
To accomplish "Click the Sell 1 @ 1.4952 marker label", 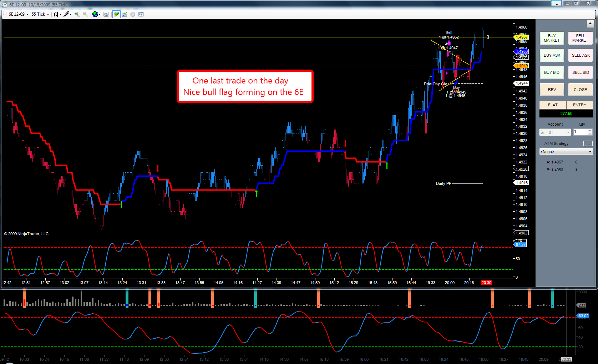I will [x=449, y=35].
